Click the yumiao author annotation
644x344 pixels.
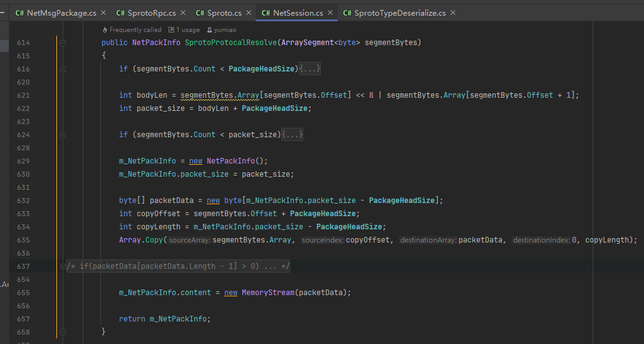pos(225,29)
